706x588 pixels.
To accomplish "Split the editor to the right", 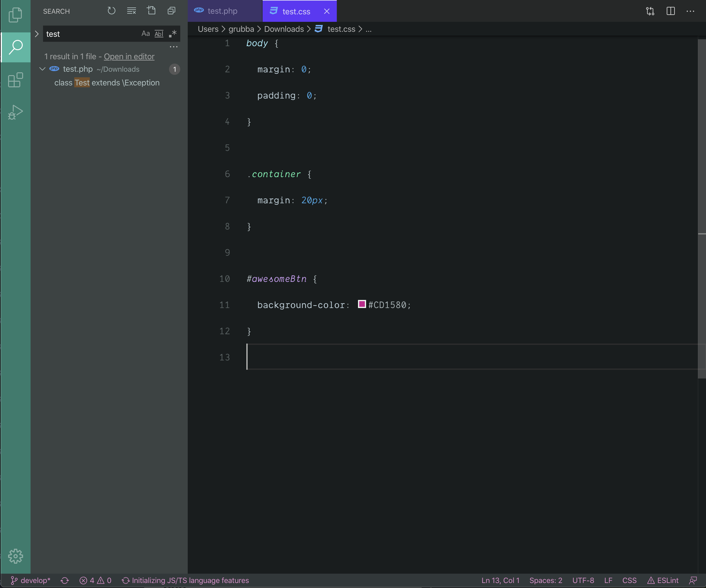I will click(x=670, y=11).
